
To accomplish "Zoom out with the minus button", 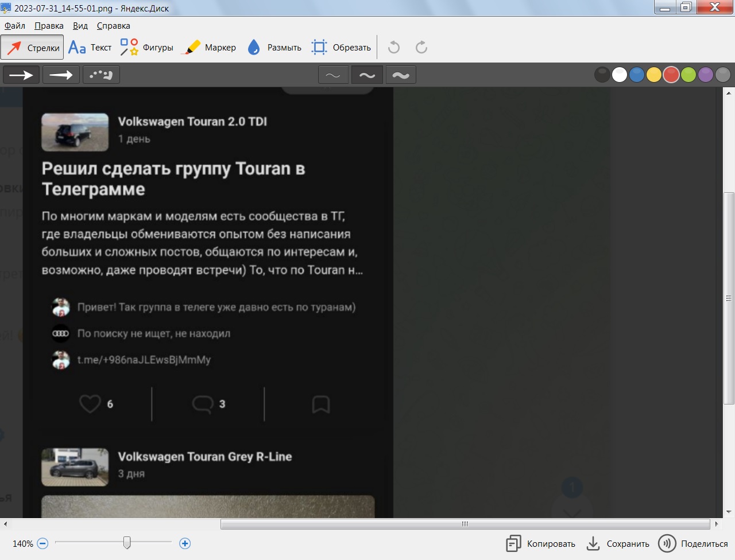I will 42,543.
